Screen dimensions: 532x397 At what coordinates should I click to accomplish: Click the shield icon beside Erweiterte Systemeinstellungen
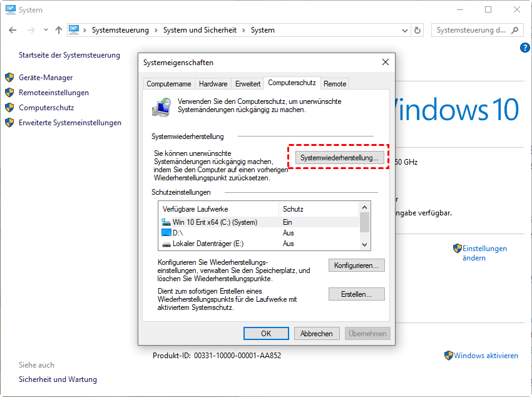[9, 123]
